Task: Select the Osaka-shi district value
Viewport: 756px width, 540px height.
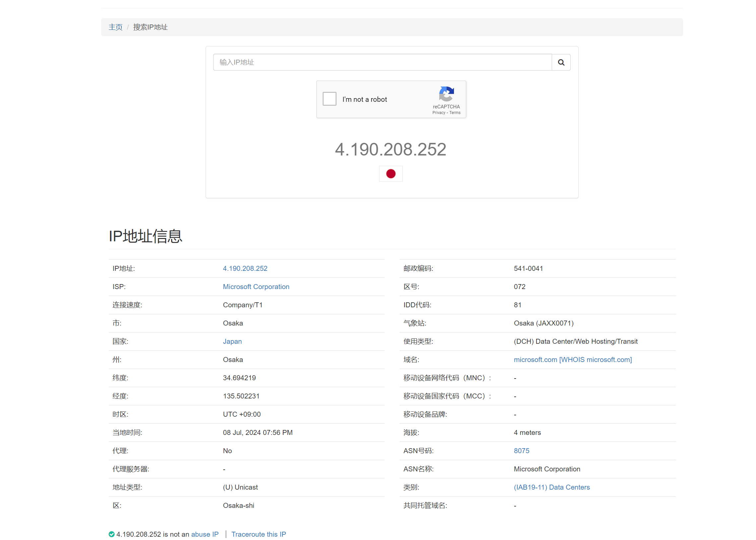Action: click(238, 506)
